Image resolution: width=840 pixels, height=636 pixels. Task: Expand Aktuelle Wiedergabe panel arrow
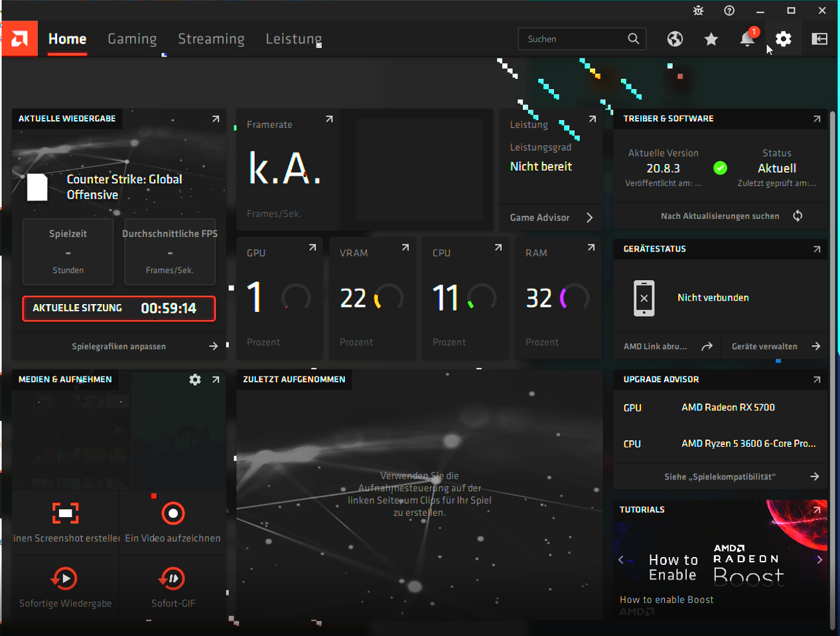click(216, 119)
